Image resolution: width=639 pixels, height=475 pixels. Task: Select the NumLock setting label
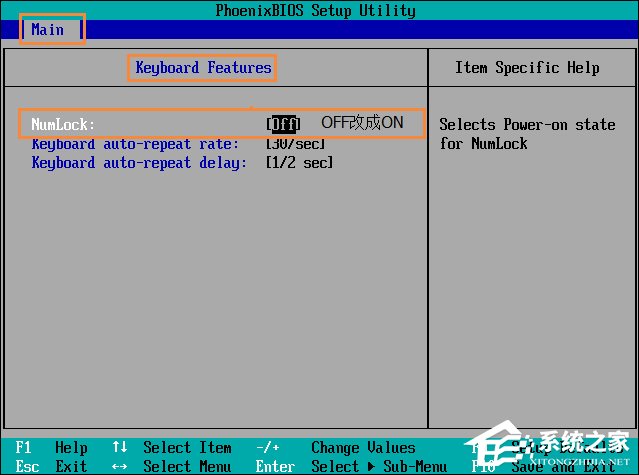63,124
